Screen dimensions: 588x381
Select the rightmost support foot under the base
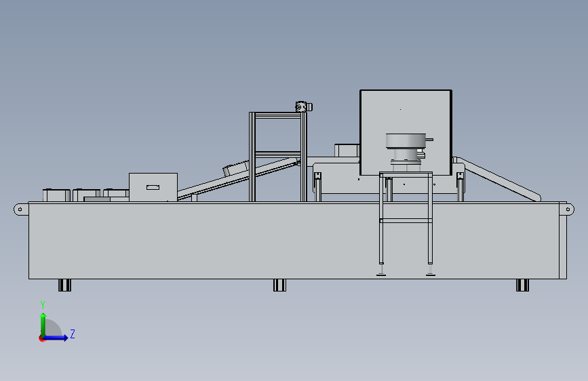(x=522, y=285)
